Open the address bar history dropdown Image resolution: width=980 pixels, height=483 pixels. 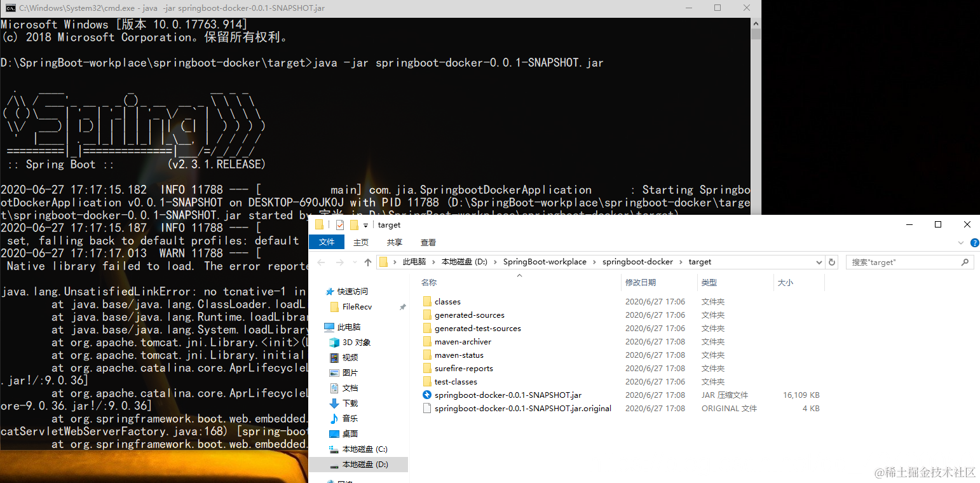pos(819,262)
